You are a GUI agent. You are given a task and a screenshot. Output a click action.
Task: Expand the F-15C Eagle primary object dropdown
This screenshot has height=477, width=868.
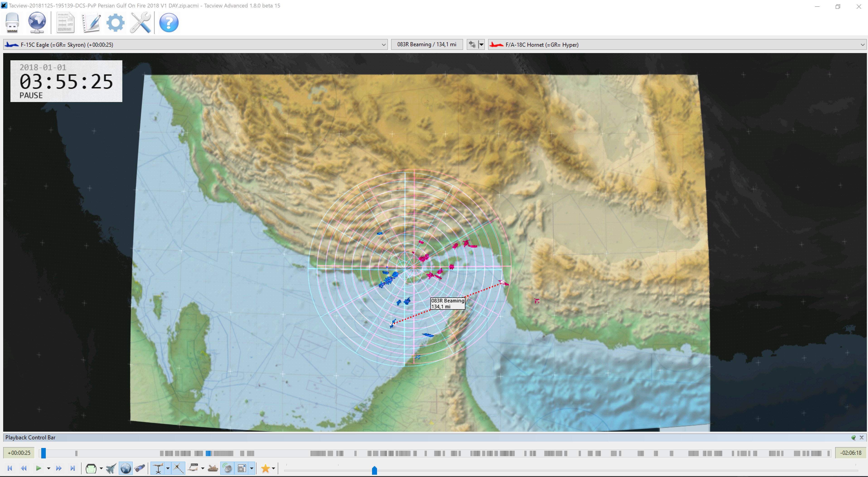point(383,44)
